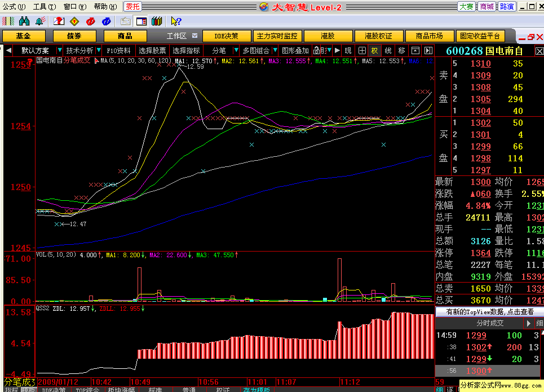Screen dimensions: 544x392
Task: Open the 帮助 menu
Action: point(105,7)
